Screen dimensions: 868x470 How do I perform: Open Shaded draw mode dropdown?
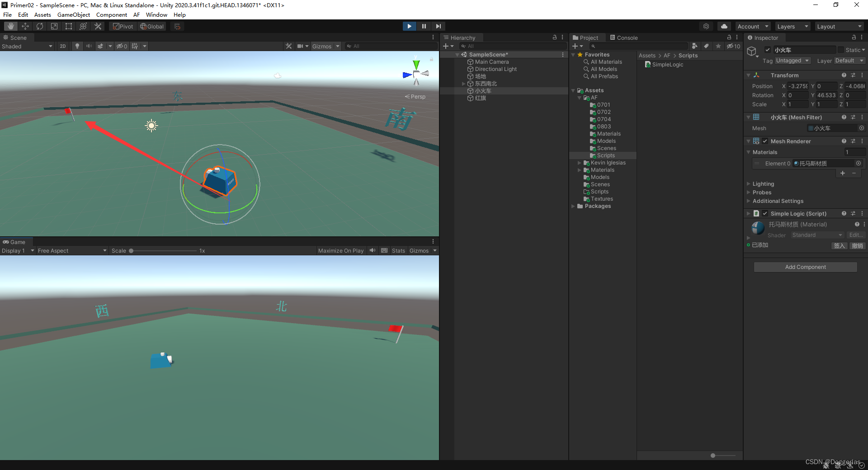(27, 46)
